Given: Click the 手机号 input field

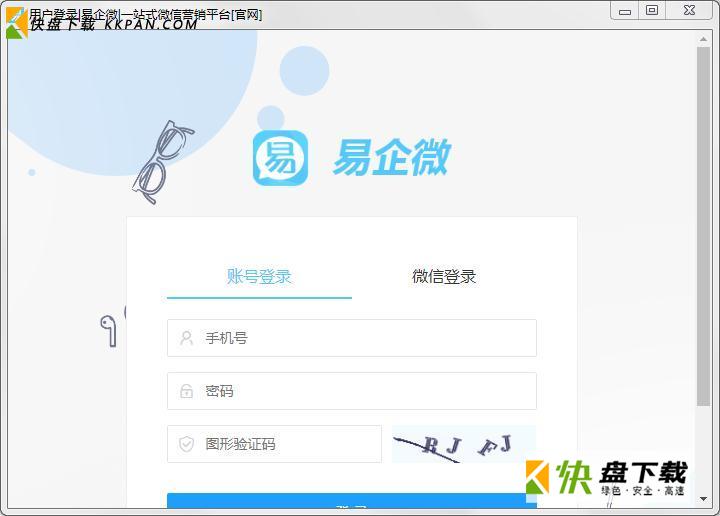Looking at the screenshot, I should tap(352, 338).
